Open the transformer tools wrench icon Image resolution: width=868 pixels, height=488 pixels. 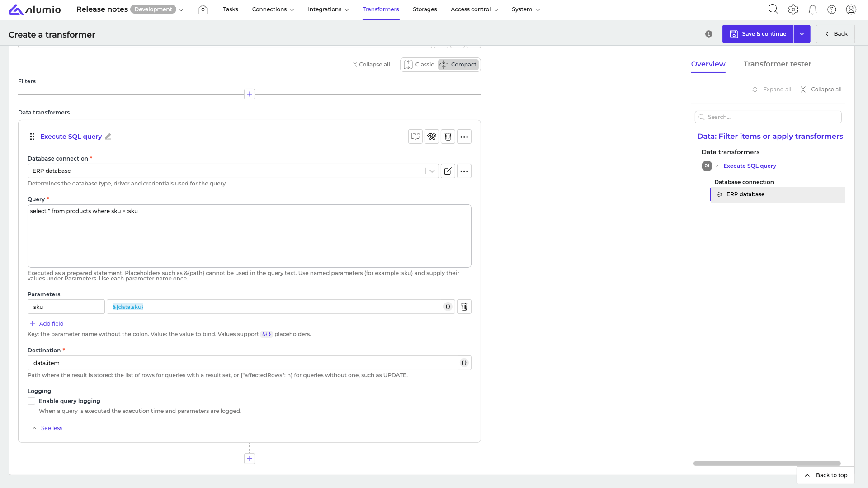432,137
